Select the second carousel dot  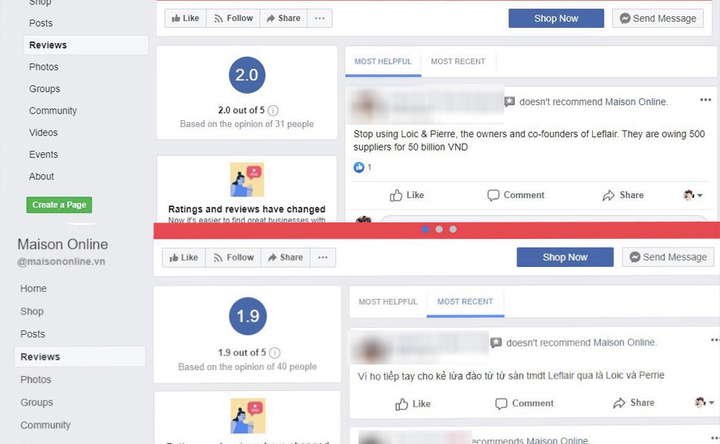click(x=439, y=229)
